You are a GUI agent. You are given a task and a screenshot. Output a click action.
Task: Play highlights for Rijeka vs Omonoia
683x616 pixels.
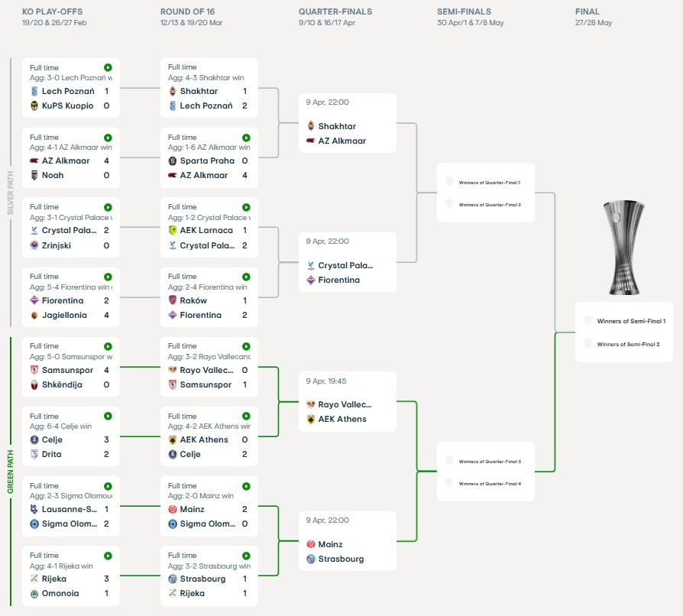click(108, 555)
